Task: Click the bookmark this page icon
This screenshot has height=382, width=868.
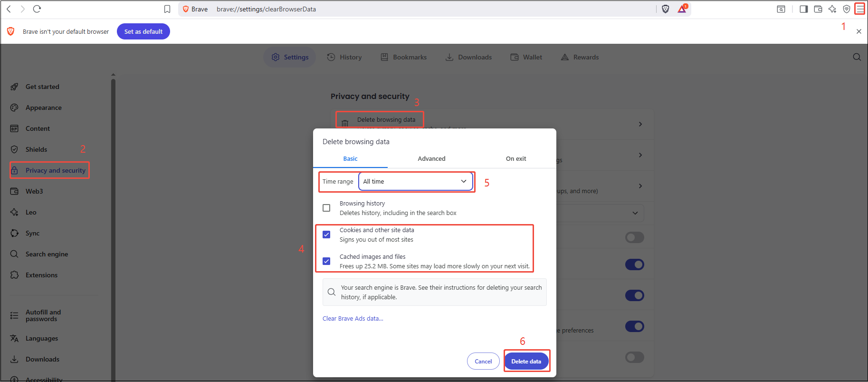Action: click(167, 9)
